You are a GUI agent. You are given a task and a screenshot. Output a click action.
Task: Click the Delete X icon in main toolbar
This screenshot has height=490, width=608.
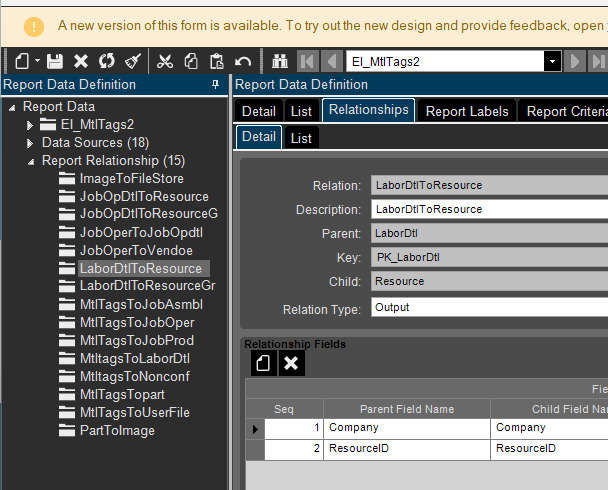81,61
